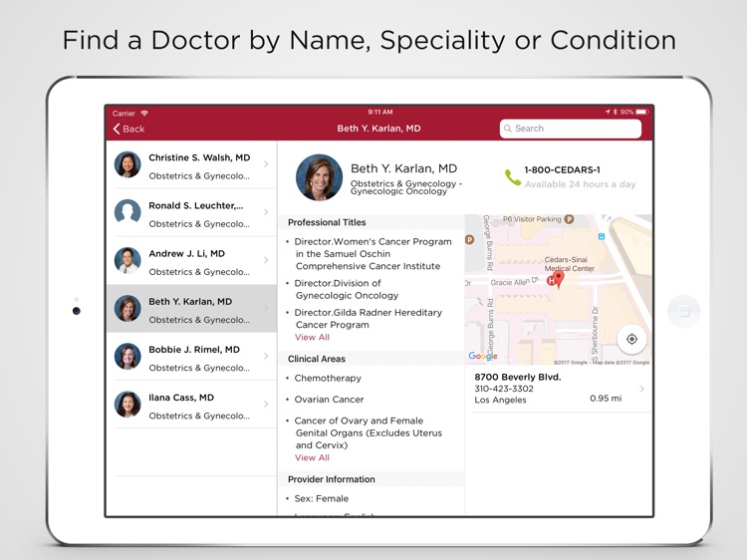Select Ilana Cass, MD entry
Screen dimensions: 747x560
coord(191,405)
